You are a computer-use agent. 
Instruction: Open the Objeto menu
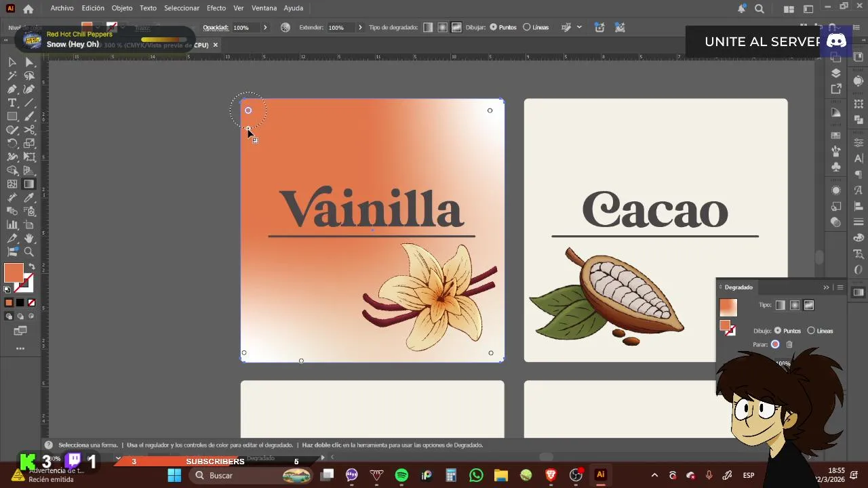click(x=122, y=8)
